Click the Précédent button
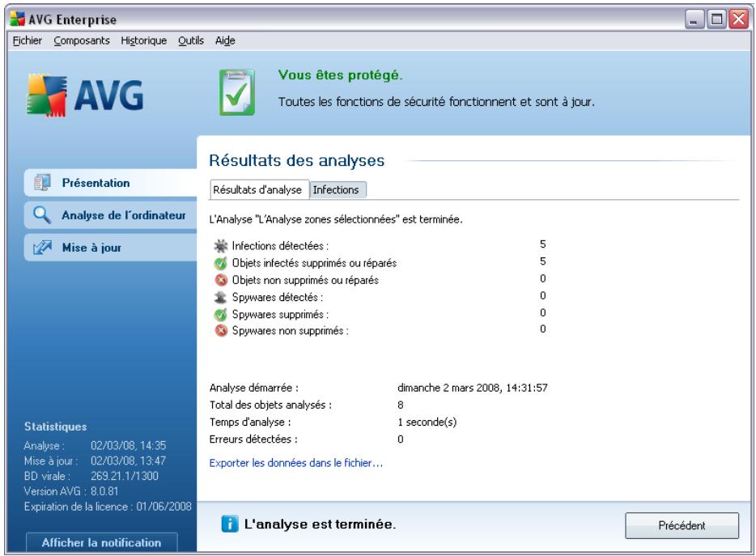The height and width of the screenshot is (556, 756). coord(682,525)
